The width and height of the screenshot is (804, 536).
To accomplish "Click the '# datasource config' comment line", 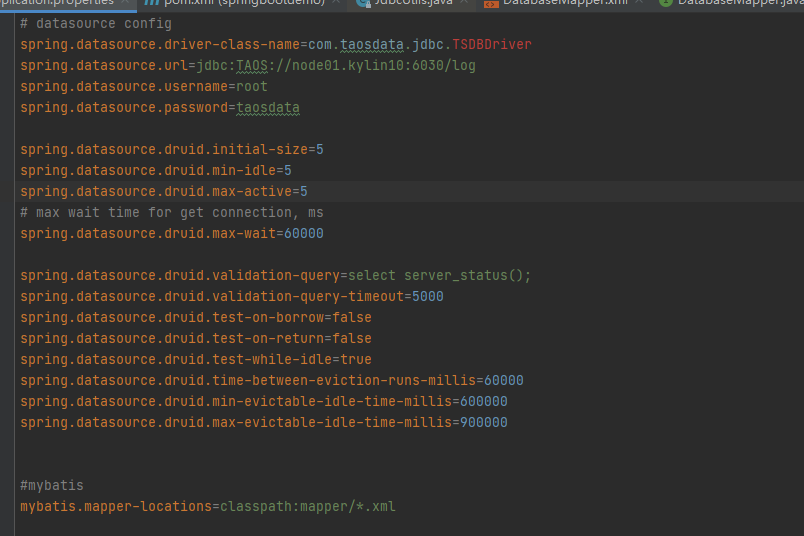I will pos(96,24).
